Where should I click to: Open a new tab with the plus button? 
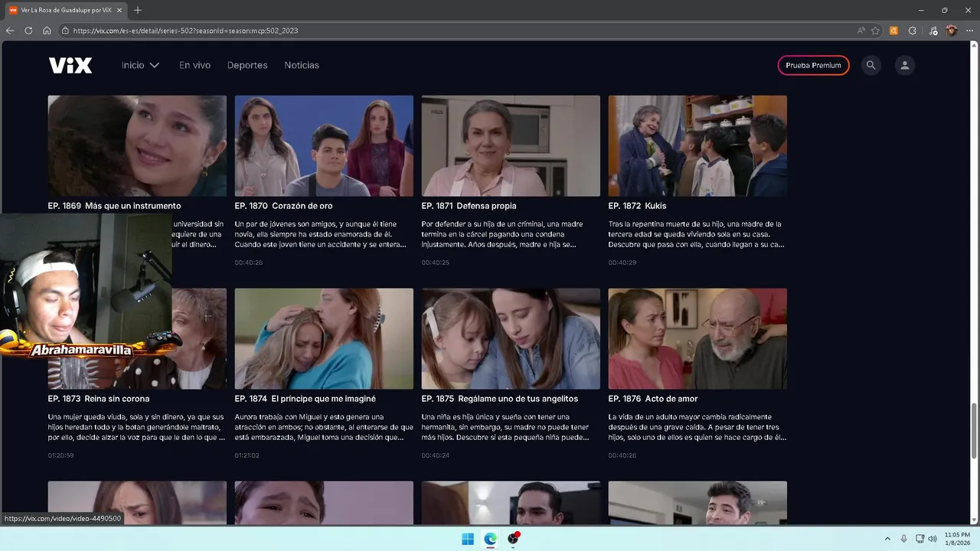[138, 10]
